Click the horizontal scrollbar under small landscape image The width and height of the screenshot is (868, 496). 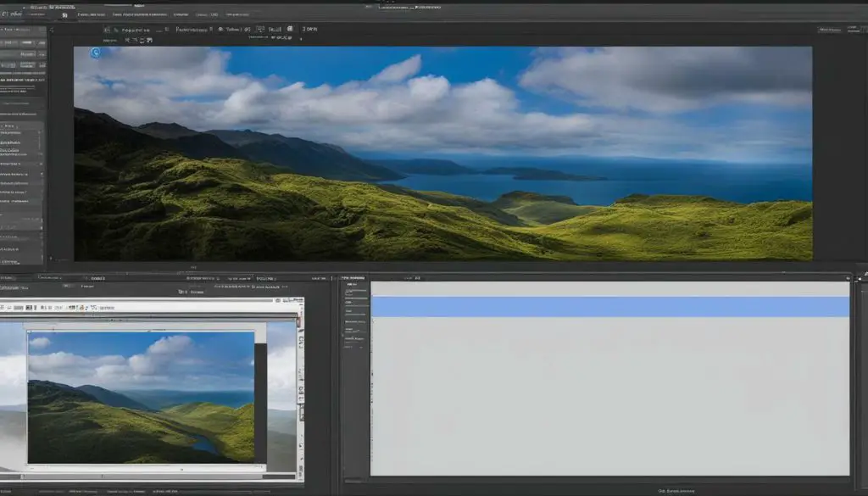(x=148, y=476)
